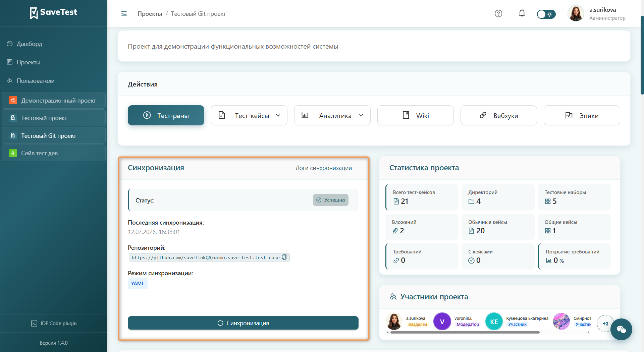
Task: Copy the repository URL with copy icon
Action: [284, 257]
